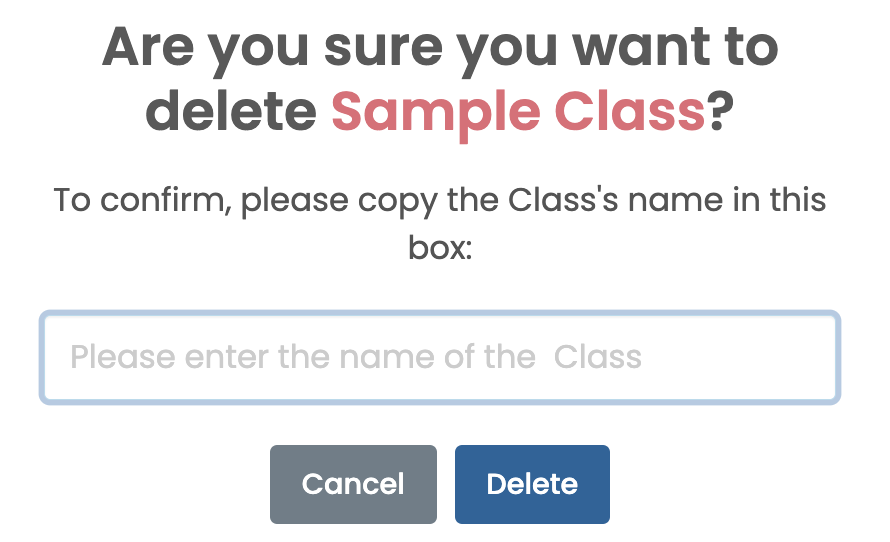The height and width of the screenshot is (542, 890).
Task: Place cursor in the blue-bordered field
Action: pos(439,358)
